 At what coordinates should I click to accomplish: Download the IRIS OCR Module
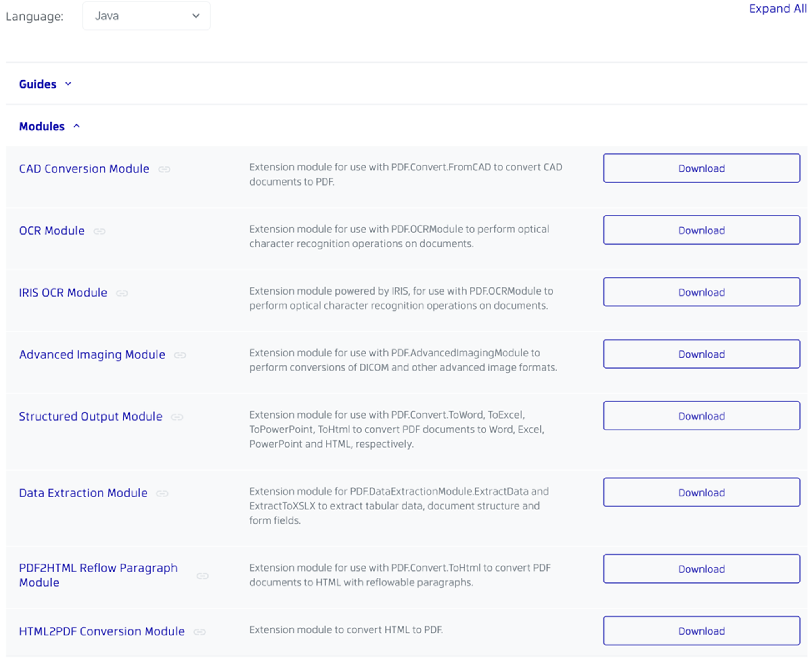[701, 292]
